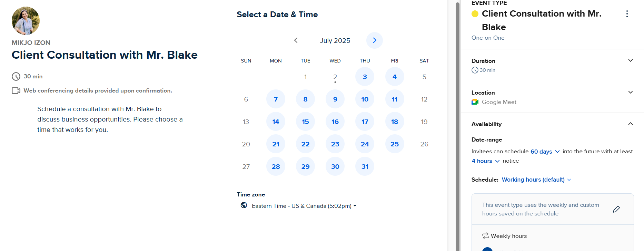Go to next month with right arrow
644x251 pixels.
tap(375, 40)
